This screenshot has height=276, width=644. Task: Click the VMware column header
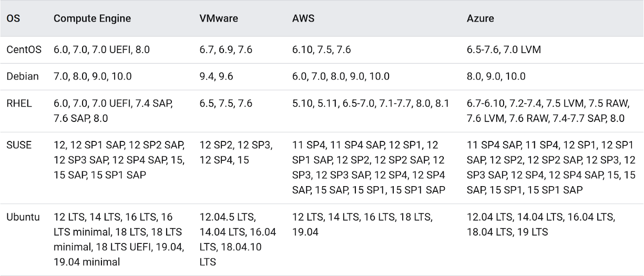click(x=219, y=19)
